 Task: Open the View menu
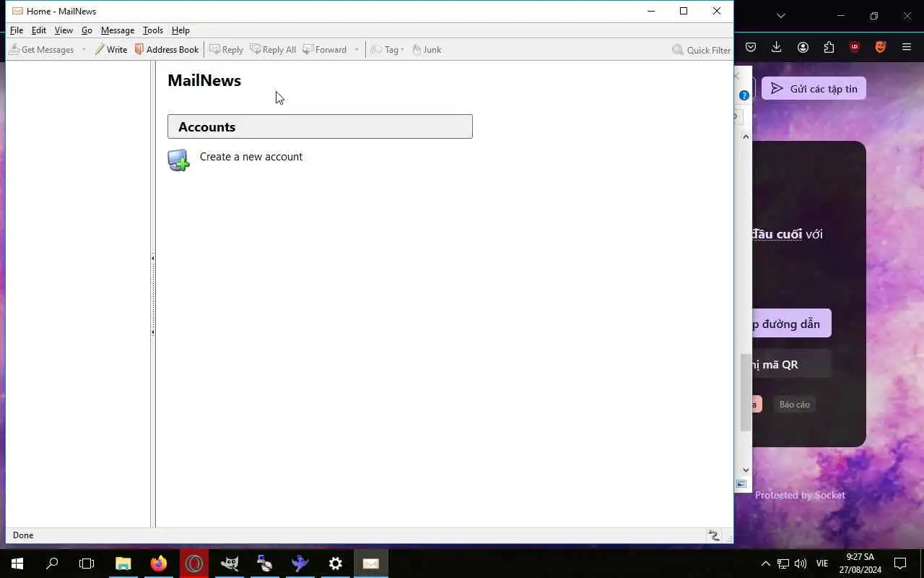coord(64,30)
